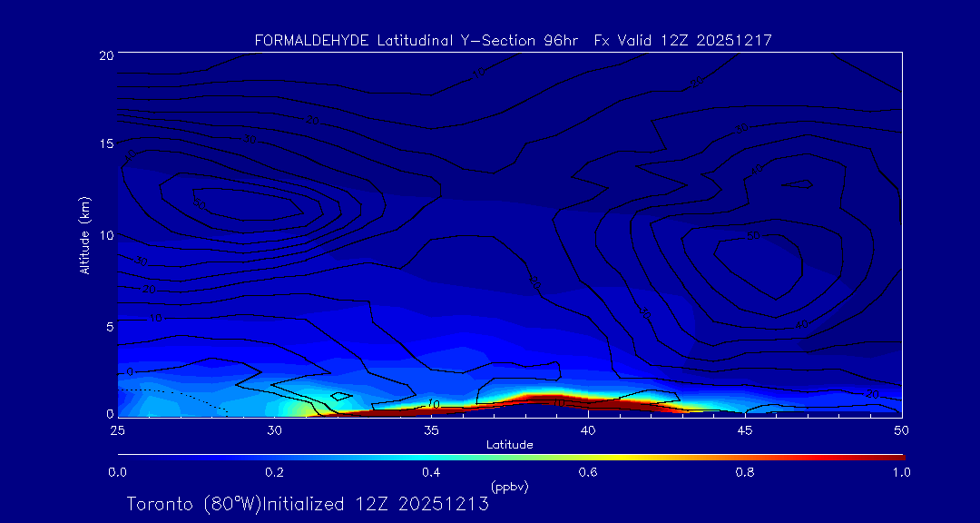Select the colorbar value 0.6
The width and height of the screenshot is (980, 523).
(588, 472)
